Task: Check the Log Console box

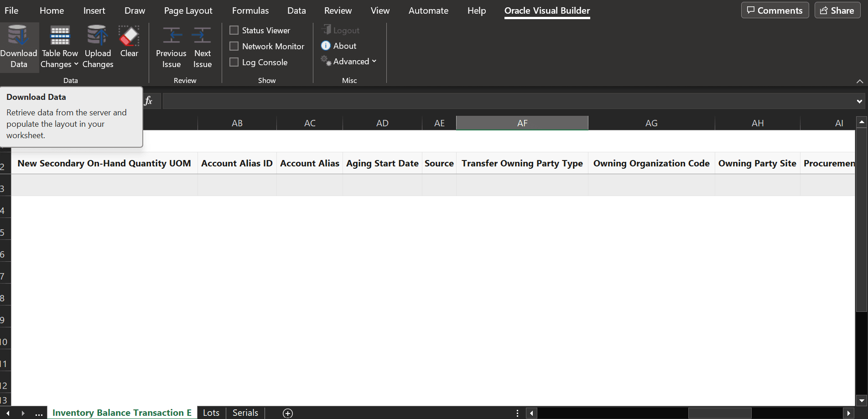Action: [234, 62]
